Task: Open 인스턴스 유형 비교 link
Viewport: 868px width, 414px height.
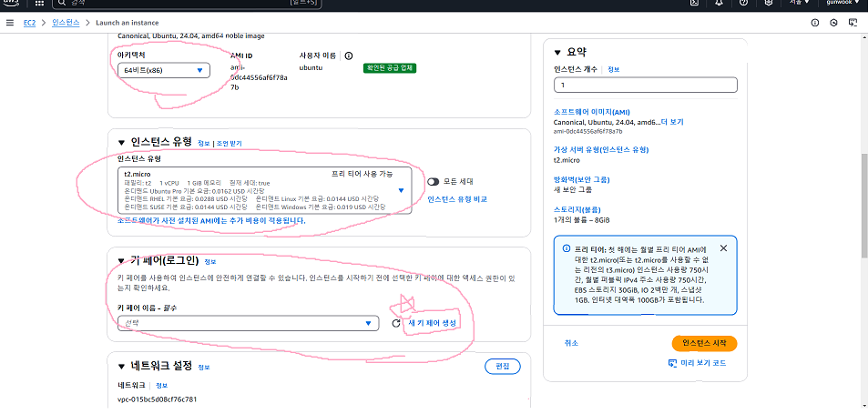Action: coord(457,199)
